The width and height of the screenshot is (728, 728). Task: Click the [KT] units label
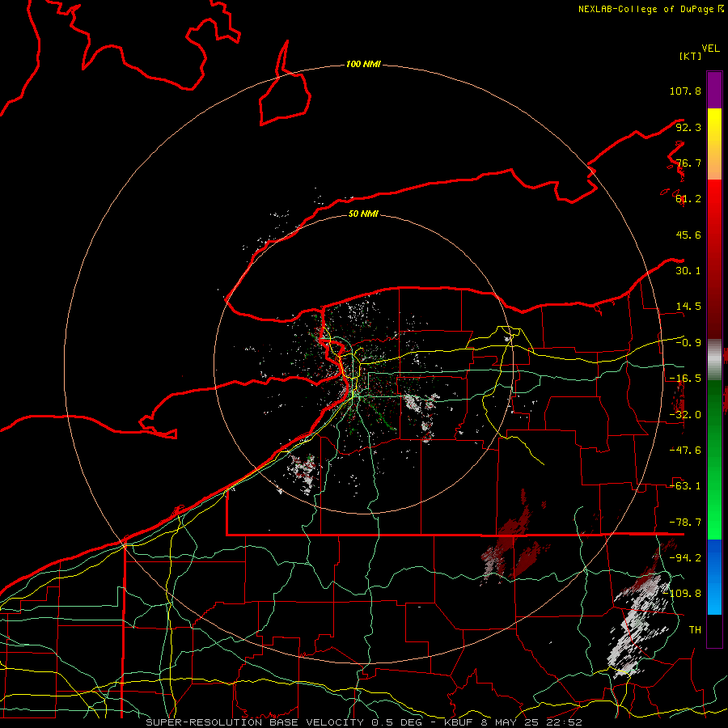click(x=690, y=56)
